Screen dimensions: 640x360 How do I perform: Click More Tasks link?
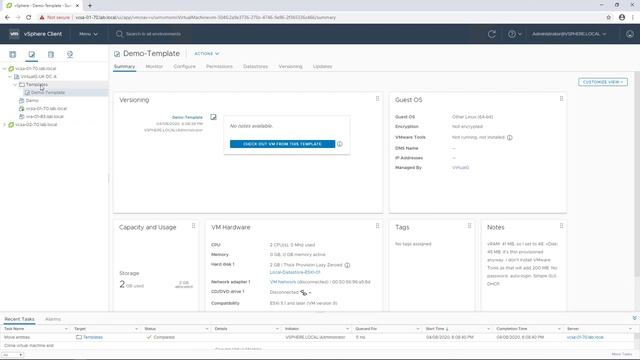[x=622, y=354]
